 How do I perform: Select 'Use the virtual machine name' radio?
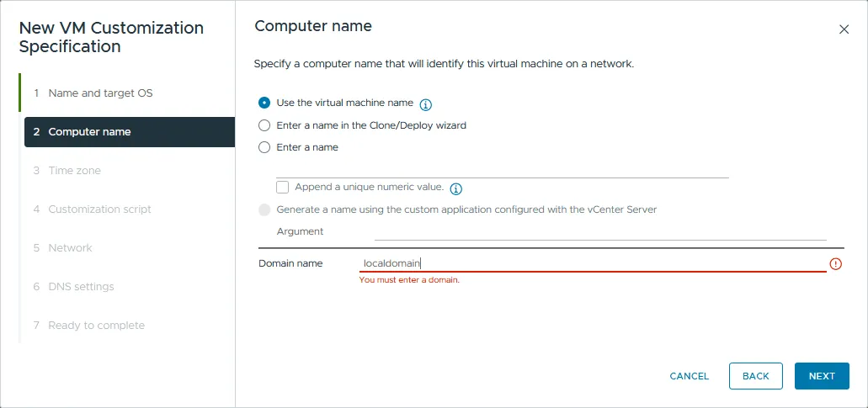[x=264, y=103]
